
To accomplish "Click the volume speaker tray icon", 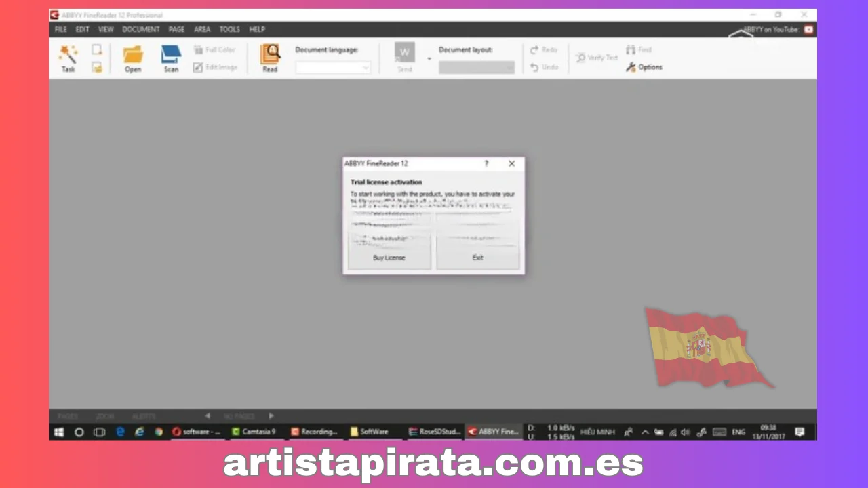I will coord(686,432).
